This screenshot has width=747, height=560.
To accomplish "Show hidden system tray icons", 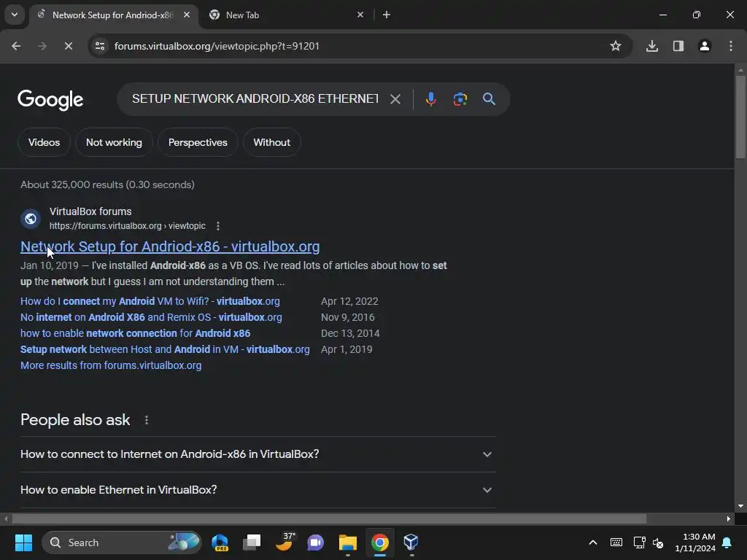I will coord(593,542).
